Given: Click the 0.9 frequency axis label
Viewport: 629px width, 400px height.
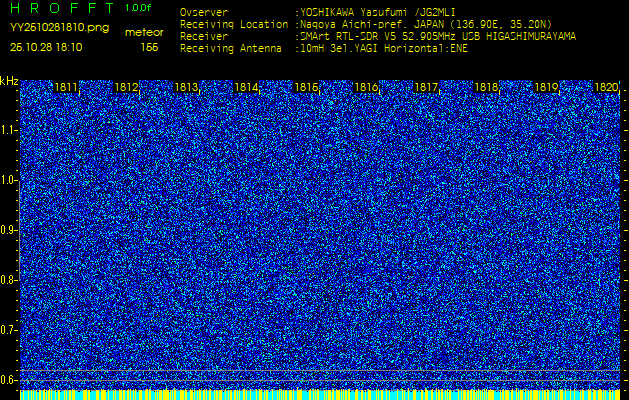Looking at the screenshot, I should click(8, 230).
